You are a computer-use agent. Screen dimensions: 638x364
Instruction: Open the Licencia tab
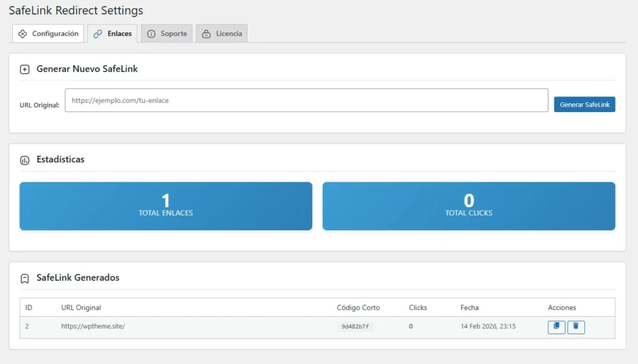(222, 34)
